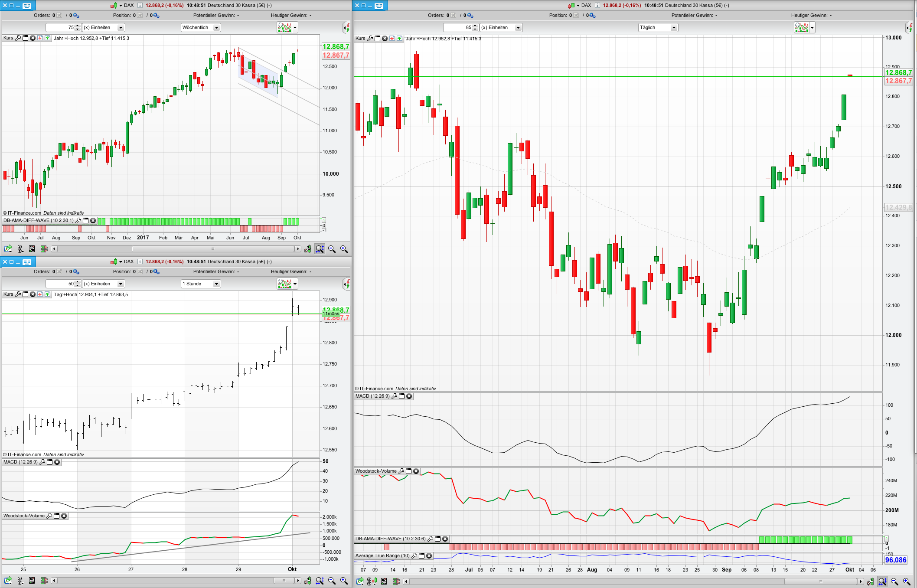917x588 pixels.
Task: Zoom in on the weekly chart
Action: pos(344,249)
